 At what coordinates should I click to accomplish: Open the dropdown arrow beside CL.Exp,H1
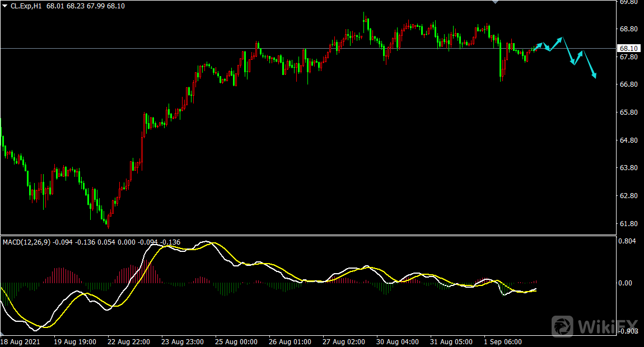point(5,6)
